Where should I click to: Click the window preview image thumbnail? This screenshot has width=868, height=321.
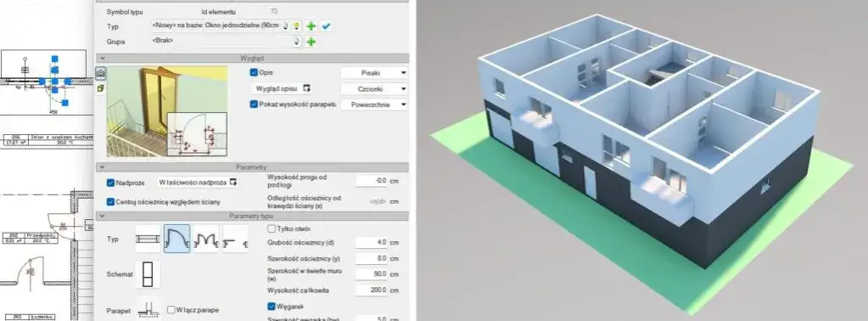click(167, 111)
